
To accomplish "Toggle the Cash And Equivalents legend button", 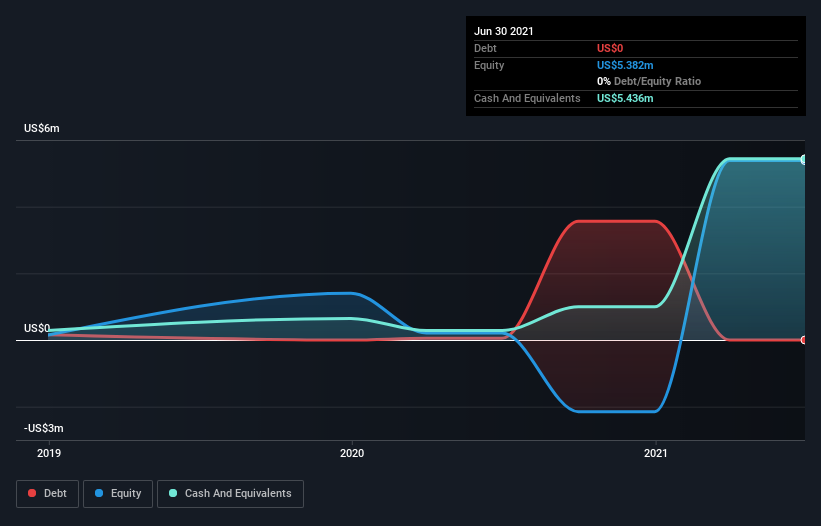I will pos(230,494).
